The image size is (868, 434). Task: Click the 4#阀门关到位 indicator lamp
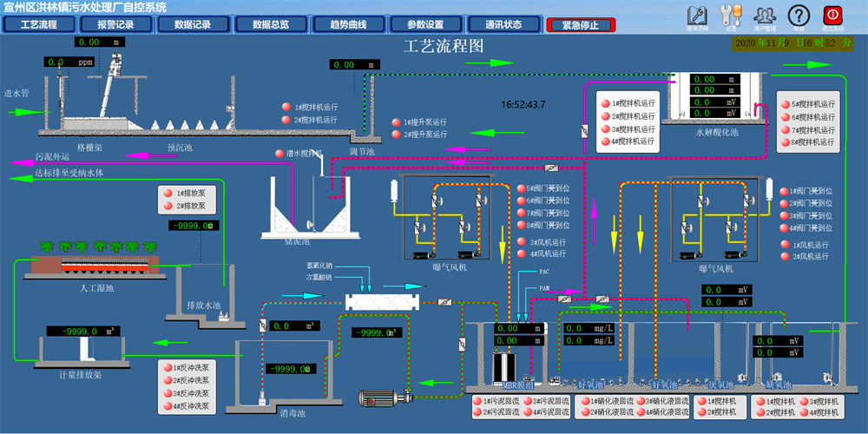pos(784,228)
